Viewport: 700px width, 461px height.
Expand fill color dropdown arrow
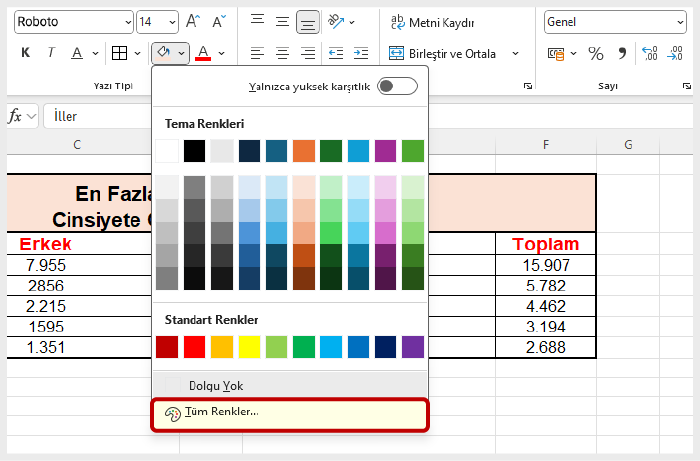pyautogui.click(x=182, y=54)
